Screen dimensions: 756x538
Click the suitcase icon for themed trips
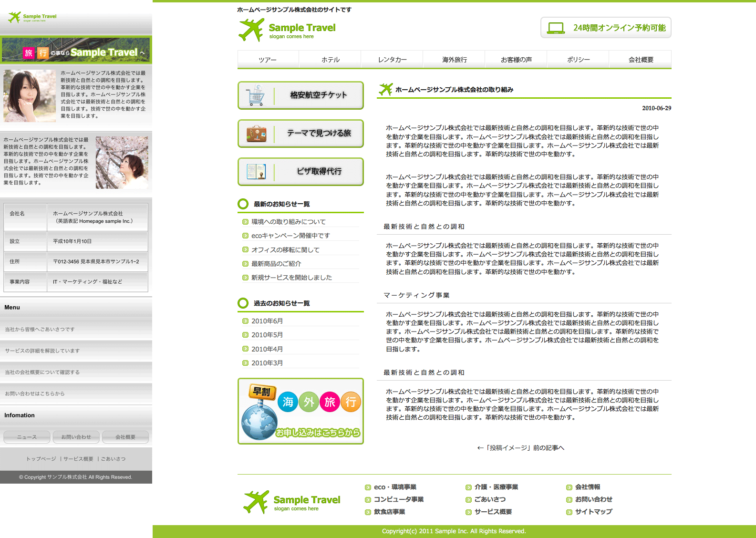256,134
